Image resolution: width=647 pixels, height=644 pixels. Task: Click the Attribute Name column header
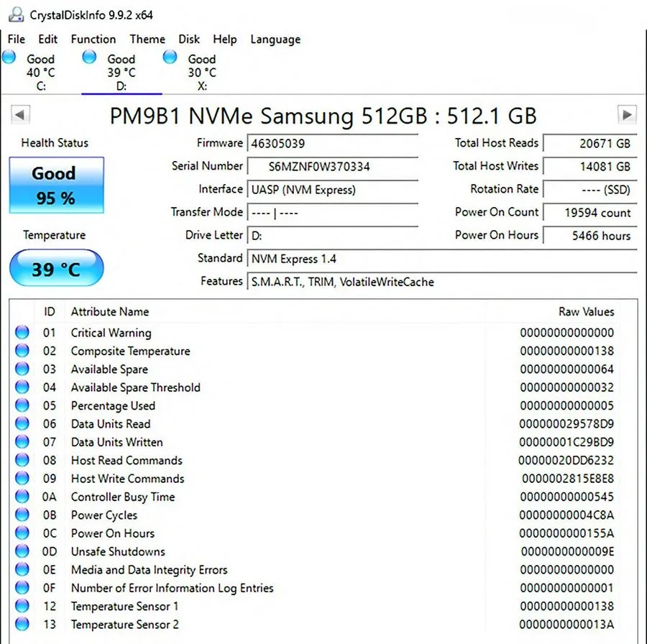click(x=110, y=311)
